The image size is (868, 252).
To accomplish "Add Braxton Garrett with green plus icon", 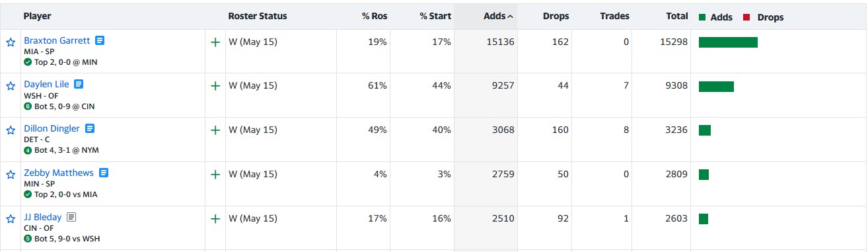I will (x=215, y=42).
